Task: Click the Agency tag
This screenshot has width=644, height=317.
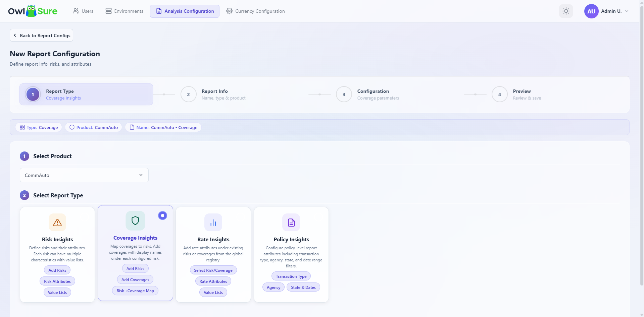Action: 274,287
